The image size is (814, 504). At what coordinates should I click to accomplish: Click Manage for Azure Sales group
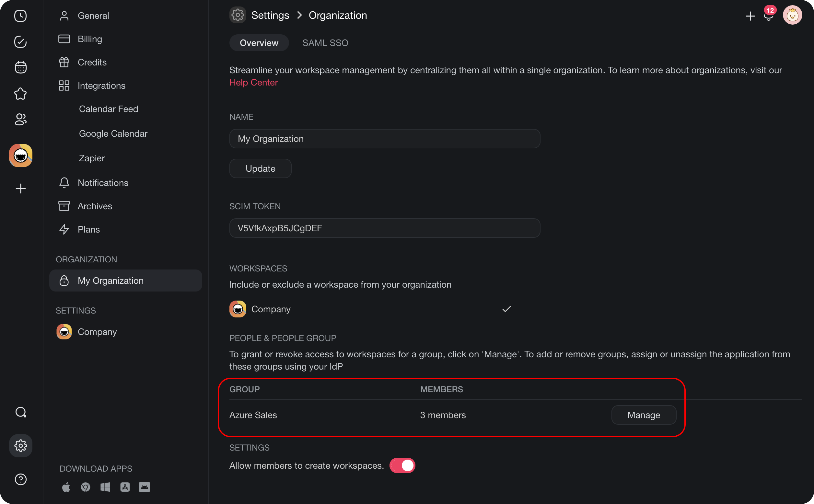644,415
